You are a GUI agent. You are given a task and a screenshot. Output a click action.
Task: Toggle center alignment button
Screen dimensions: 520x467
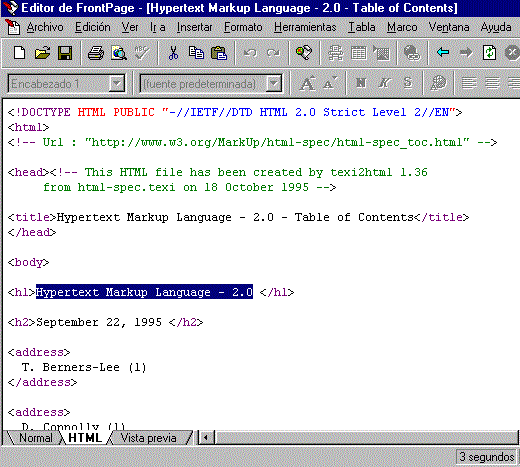coord(492,83)
